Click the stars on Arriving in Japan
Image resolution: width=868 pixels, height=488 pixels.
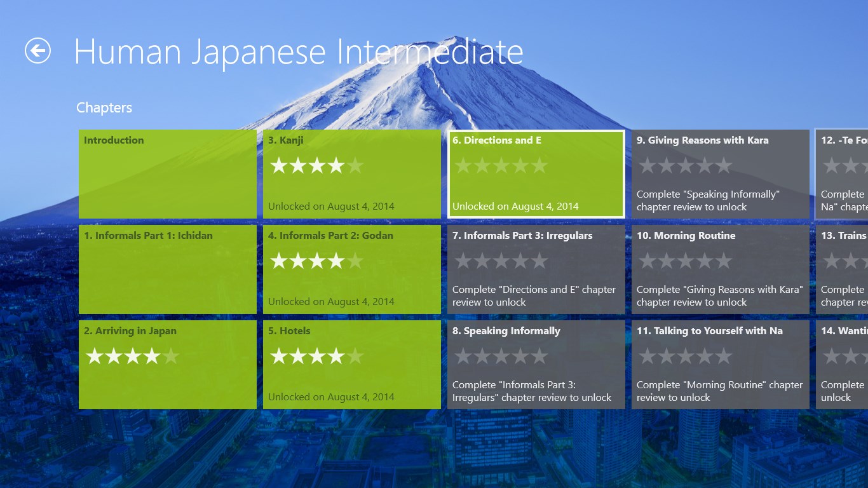point(132,356)
